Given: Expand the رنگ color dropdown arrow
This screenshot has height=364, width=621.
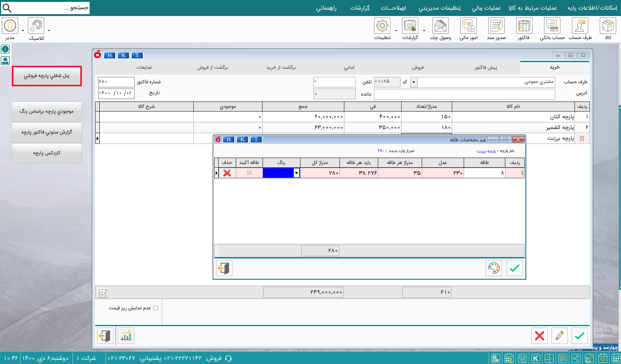Looking at the screenshot, I should pyautogui.click(x=296, y=173).
